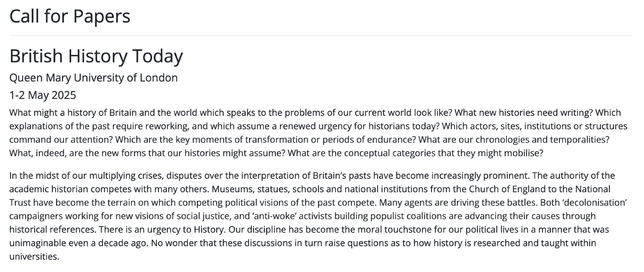Click the final word "universities."
The width and height of the screenshot is (644, 272).
tap(34, 257)
